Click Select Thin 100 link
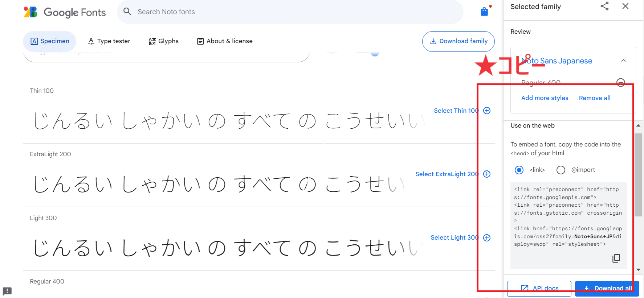 [x=456, y=111]
